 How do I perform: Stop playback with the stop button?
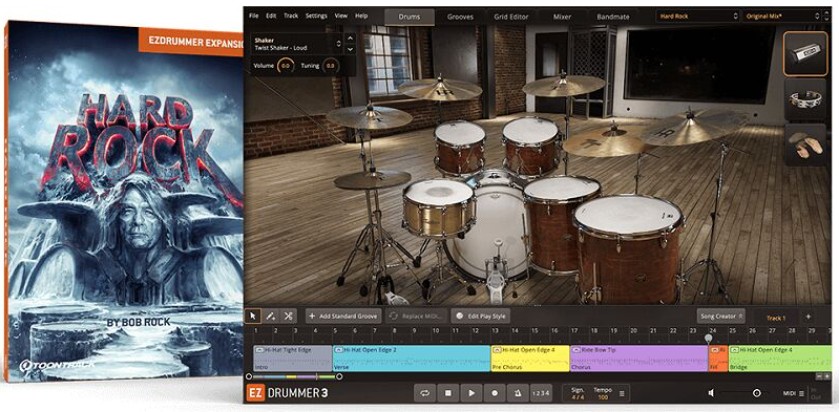pos(448,393)
